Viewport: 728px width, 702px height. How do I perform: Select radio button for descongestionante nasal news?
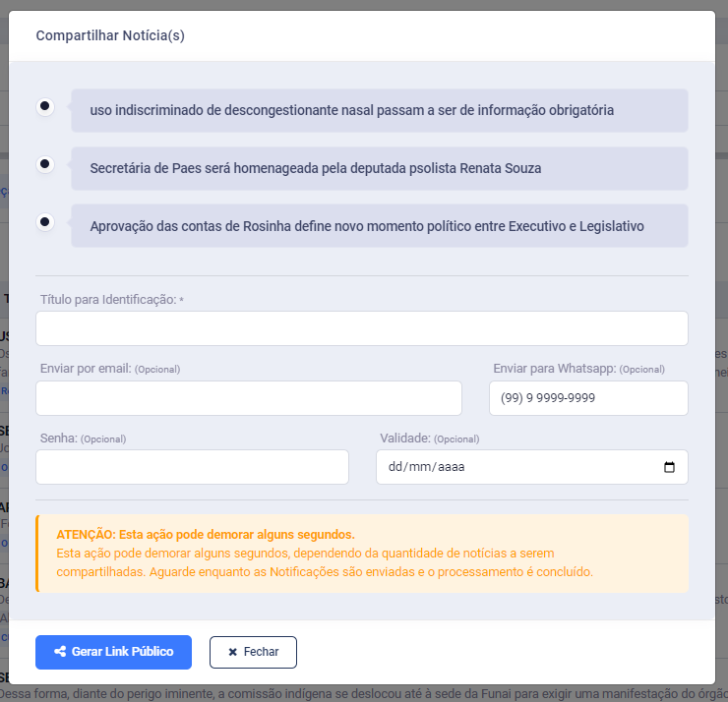click(x=45, y=106)
